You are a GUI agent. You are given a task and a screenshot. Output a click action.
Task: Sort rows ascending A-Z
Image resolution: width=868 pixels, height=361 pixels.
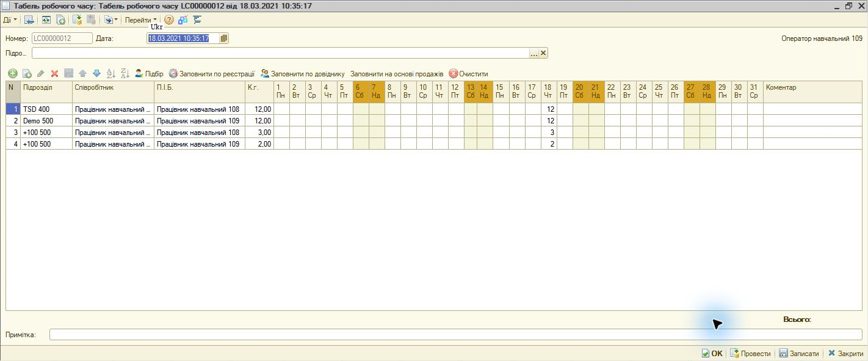pyautogui.click(x=110, y=73)
